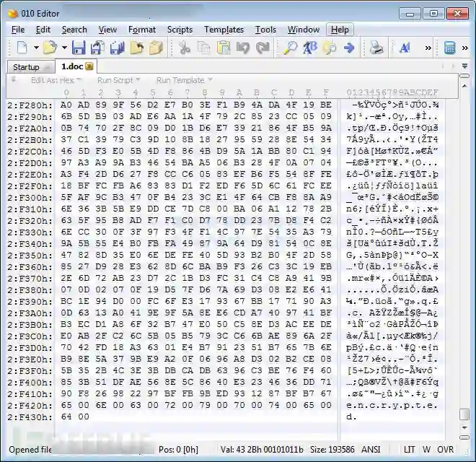The image size is (476, 462).
Task: Open the Edit menu
Action: (x=43, y=30)
